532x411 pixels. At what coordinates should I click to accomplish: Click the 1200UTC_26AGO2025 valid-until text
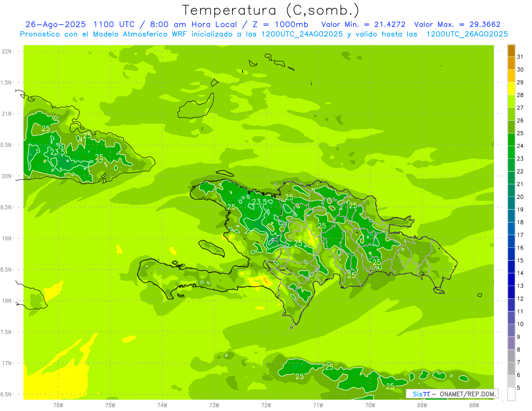467,34
